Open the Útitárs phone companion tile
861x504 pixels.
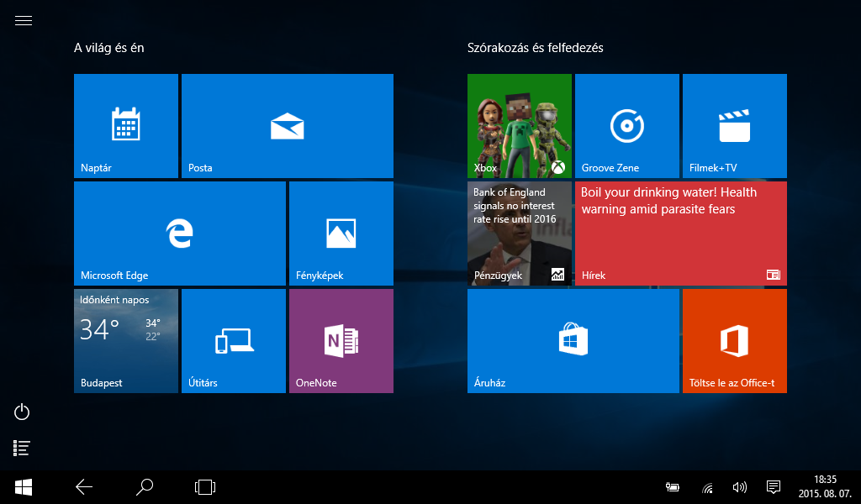click(234, 341)
